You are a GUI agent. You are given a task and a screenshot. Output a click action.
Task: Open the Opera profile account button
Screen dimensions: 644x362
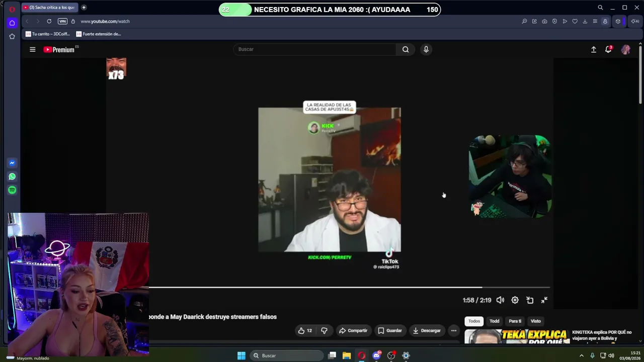click(605, 21)
